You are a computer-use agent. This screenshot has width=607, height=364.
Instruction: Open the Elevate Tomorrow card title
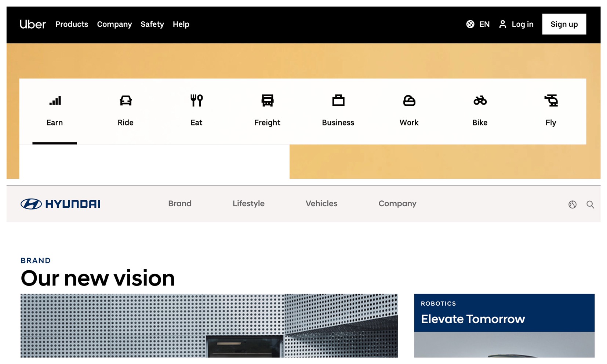click(x=473, y=319)
